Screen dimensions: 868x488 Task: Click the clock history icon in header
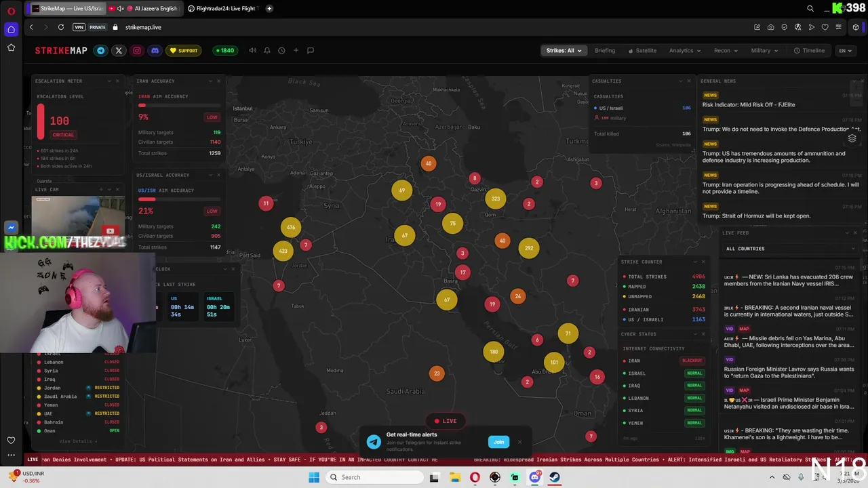pos(281,50)
